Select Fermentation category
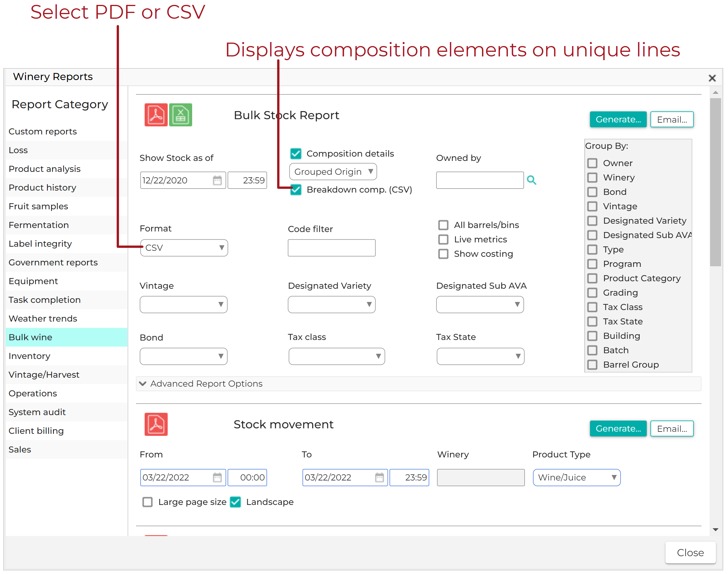728x574 pixels. pos(67,225)
